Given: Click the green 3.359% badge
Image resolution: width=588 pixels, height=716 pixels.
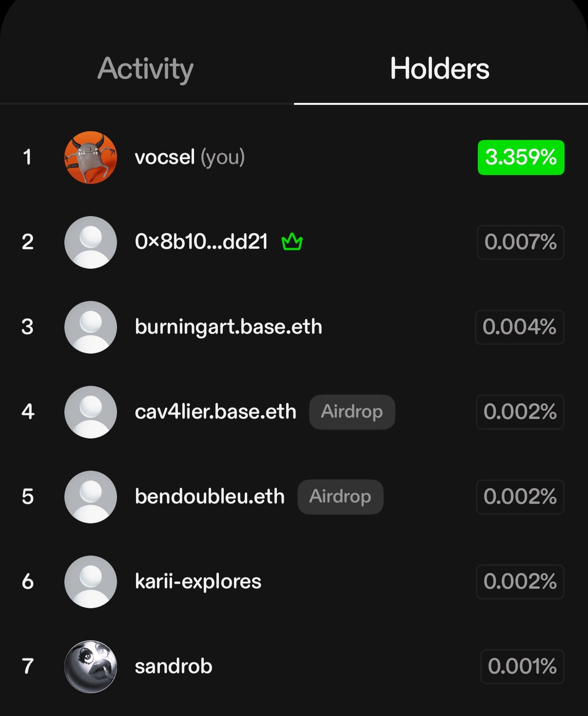Looking at the screenshot, I should point(521,157).
